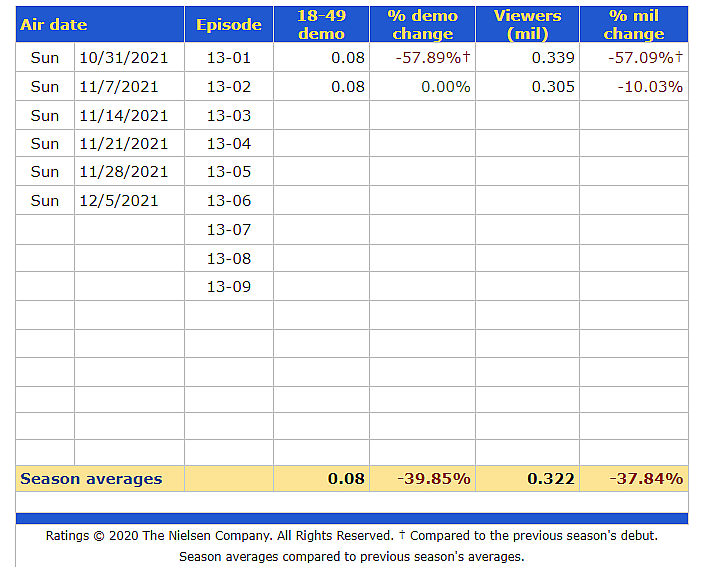Click the Air date column header
This screenshot has width=703, height=573.
54,25
